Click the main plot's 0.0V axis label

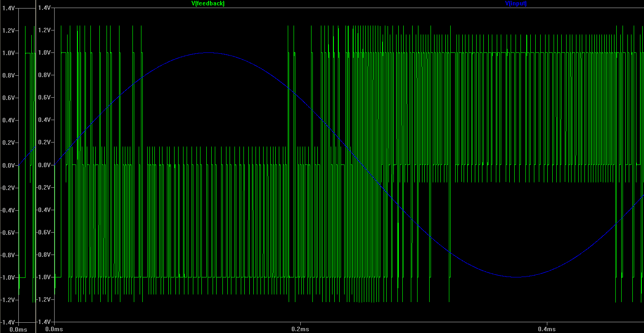tap(44, 165)
